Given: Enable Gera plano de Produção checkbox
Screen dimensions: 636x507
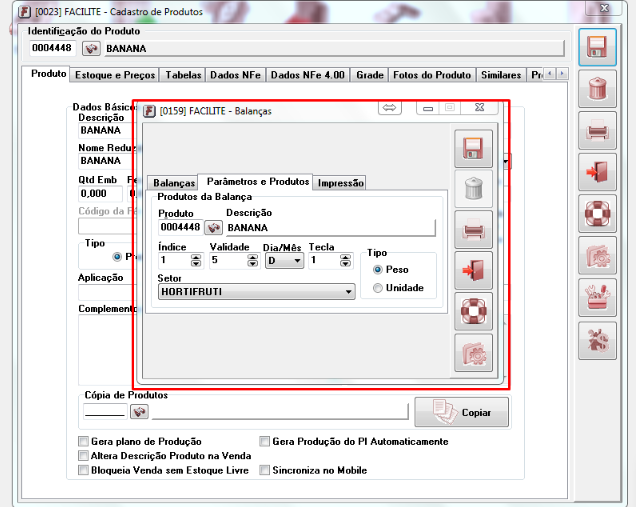Looking at the screenshot, I should [x=83, y=441].
